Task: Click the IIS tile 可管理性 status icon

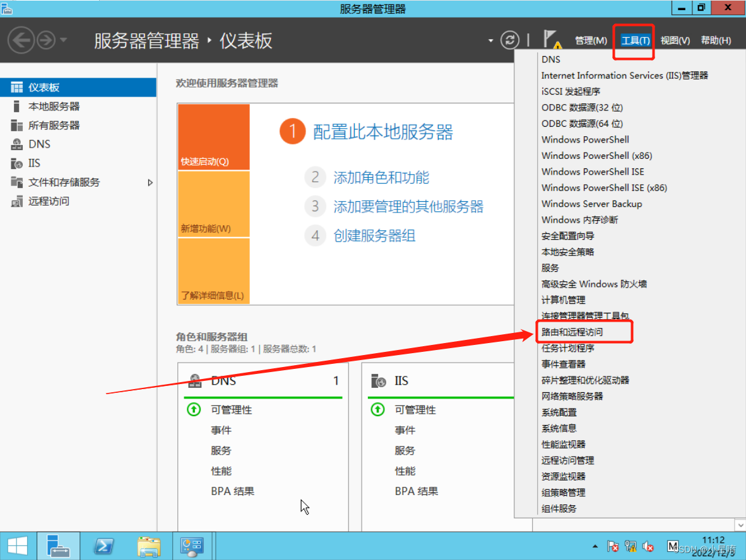Action: (378, 409)
